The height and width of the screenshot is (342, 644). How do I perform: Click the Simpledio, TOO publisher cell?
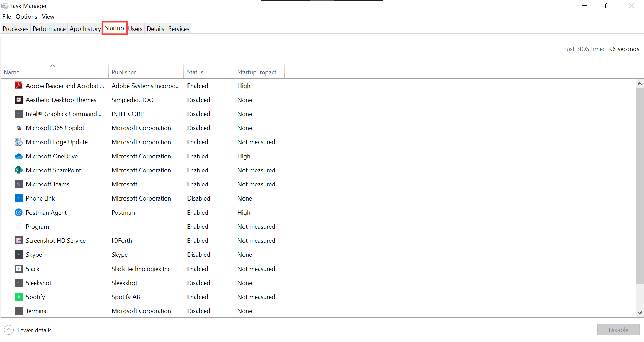pos(132,100)
